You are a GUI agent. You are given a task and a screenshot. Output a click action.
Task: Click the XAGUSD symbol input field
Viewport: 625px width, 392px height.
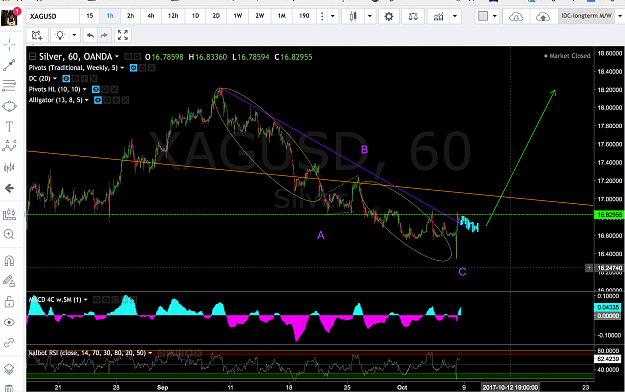tap(53, 16)
